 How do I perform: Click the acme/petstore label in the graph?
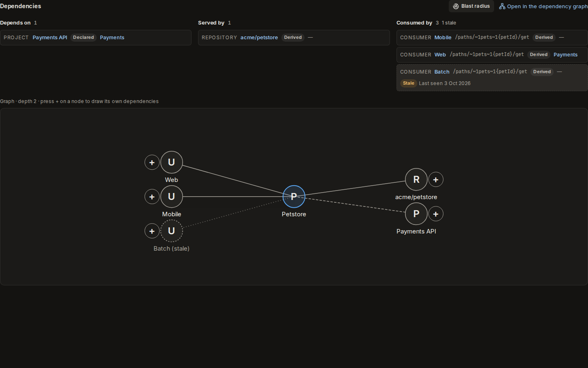pyautogui.click(x=416, y=197)
